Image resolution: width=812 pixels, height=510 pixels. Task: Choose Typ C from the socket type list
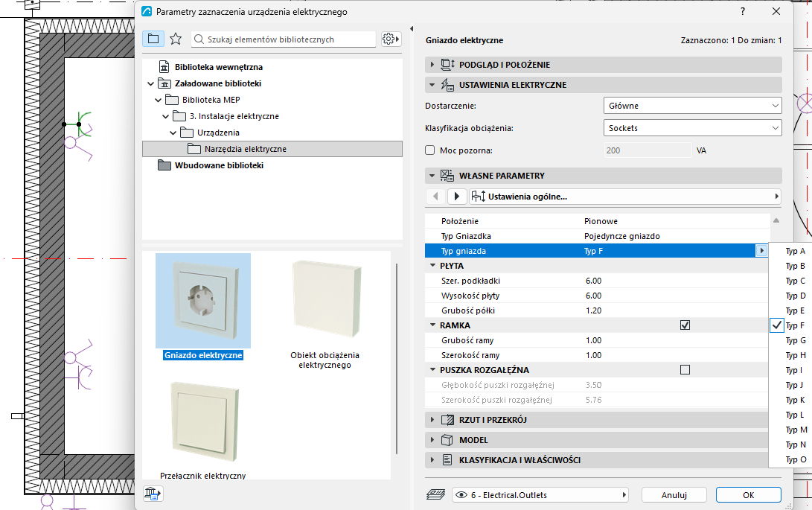click(796, 281)
